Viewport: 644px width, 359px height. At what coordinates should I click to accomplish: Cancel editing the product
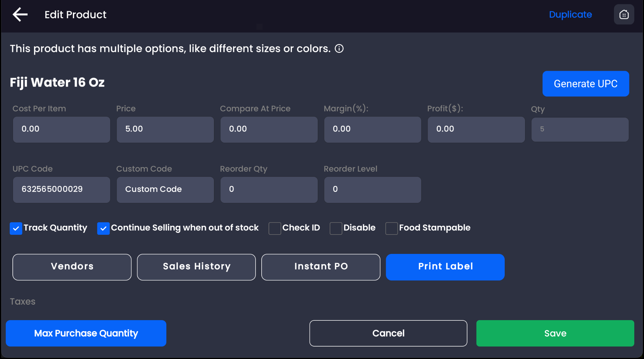click(x=388, y=333)
